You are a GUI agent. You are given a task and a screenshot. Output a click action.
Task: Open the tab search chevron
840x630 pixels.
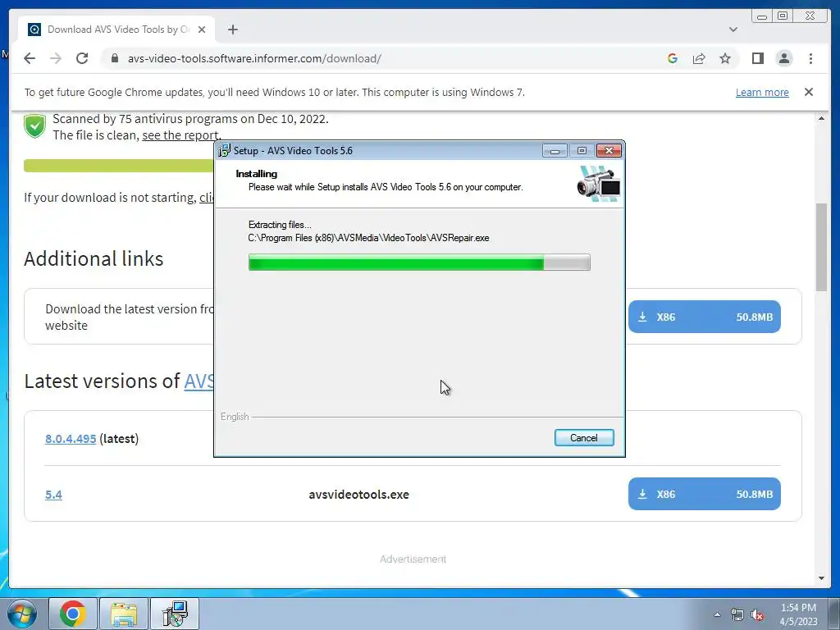(733, 30)
